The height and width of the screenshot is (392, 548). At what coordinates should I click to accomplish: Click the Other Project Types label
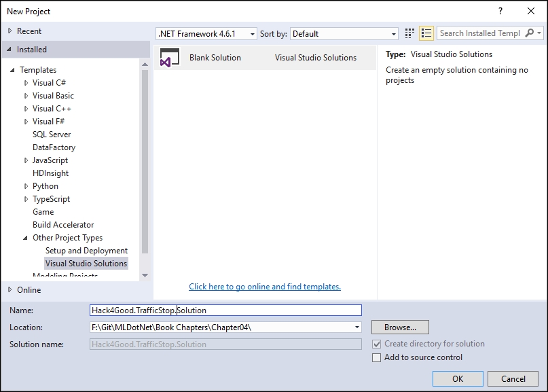(67, 238)
